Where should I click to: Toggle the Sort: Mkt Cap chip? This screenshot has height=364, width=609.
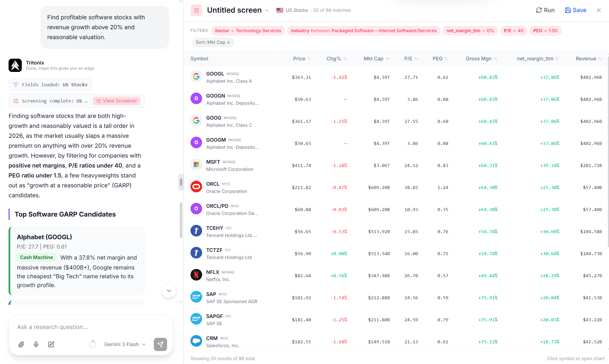pyautogui.click(x=213, y=42)
